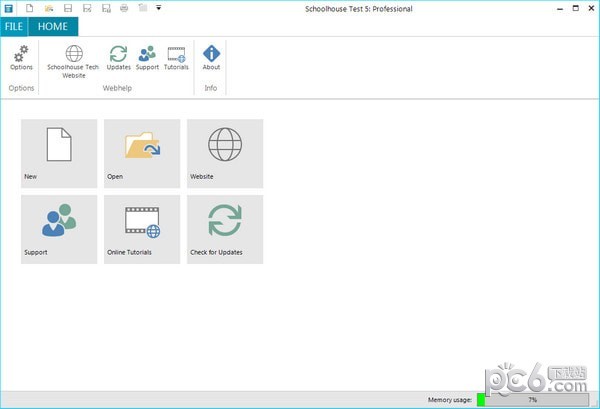Create a new test with the New tile
The width and height of the screenshot is (600, 409).
(x=59, y=153)
